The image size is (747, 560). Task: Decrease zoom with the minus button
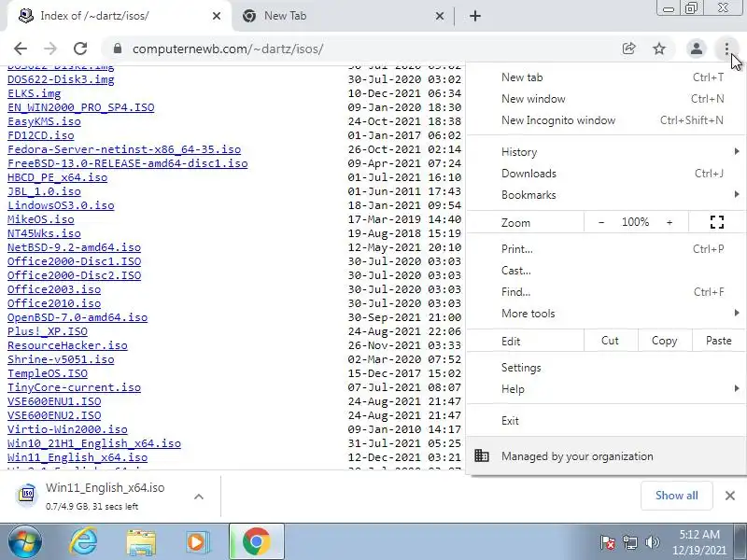click(x=601, y=222)
